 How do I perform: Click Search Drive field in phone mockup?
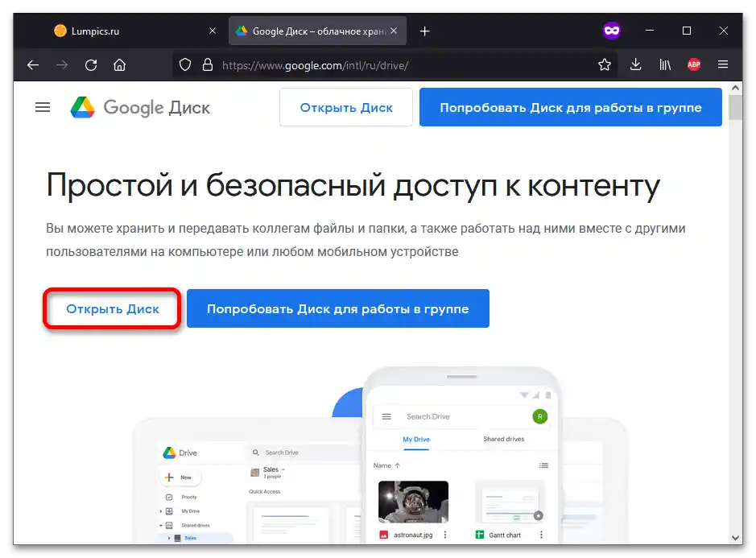(x=460, y=417)
